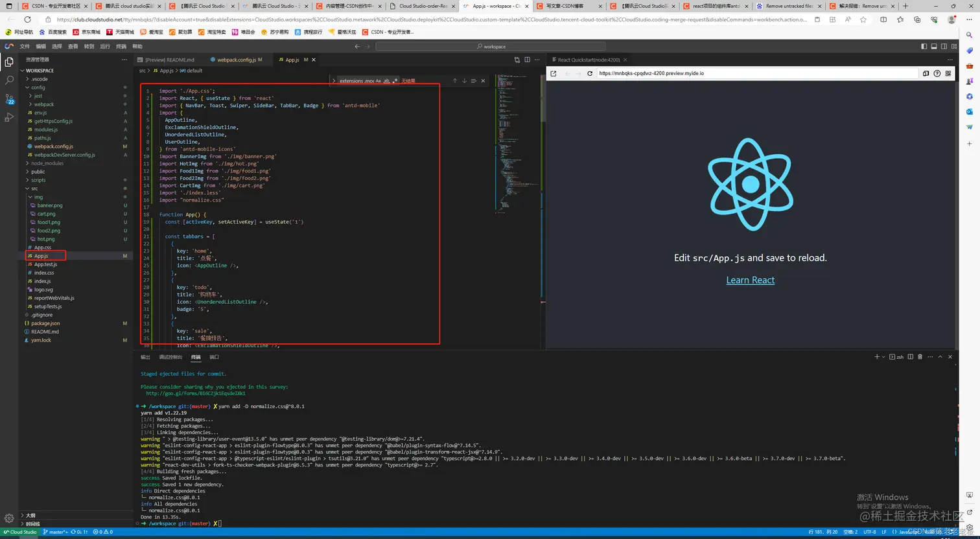Expand replace in find widget

point(334,81)
